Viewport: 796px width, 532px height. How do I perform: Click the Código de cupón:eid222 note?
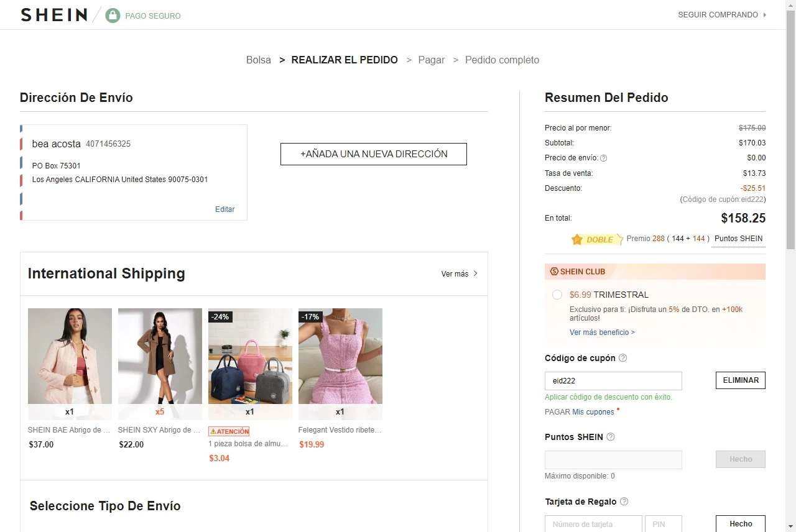[723, 199]
